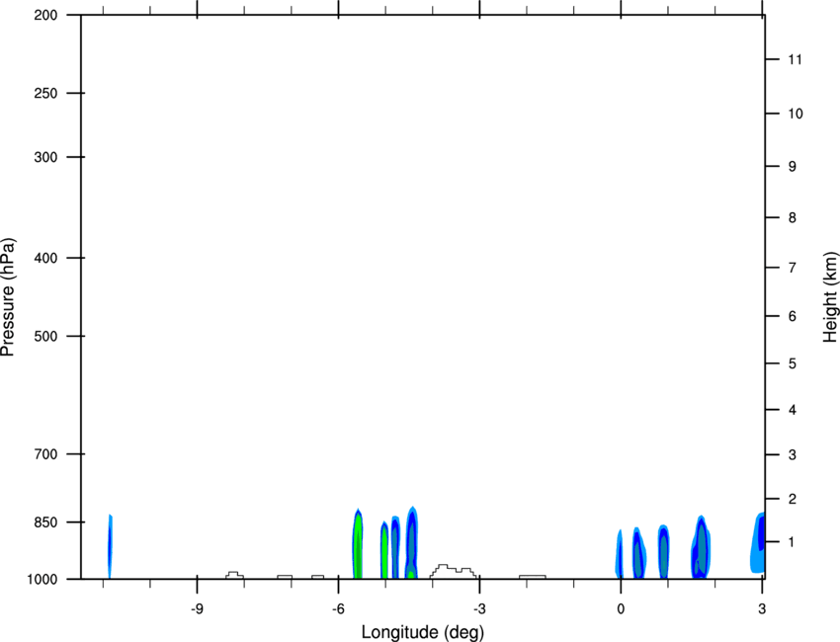This screenshot has height=642, width=840.
Task: Pick the 8 km height label
Action: [x=792, y=217]
